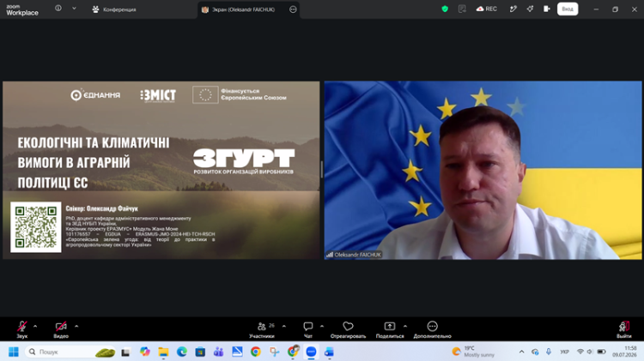
Task: Open the Чат chat panel
Action: [x=308, y=329]
